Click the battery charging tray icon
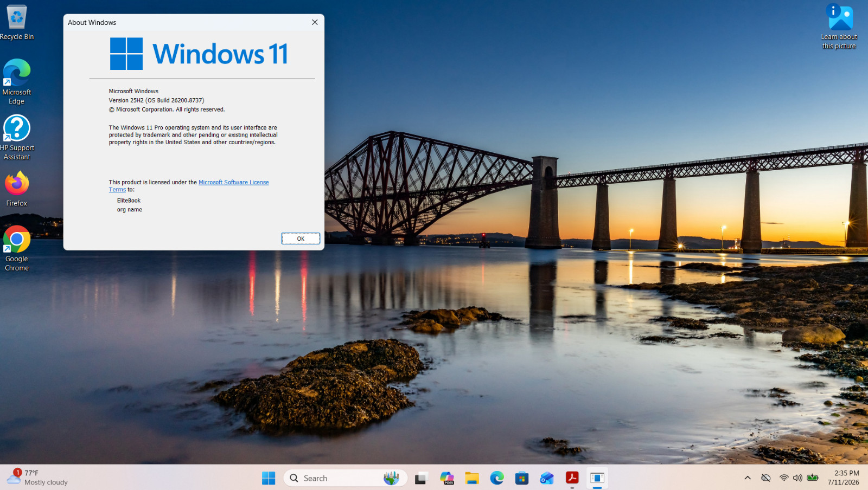The width and height of the screenshot is (868, 490). (x=812, y=478)
